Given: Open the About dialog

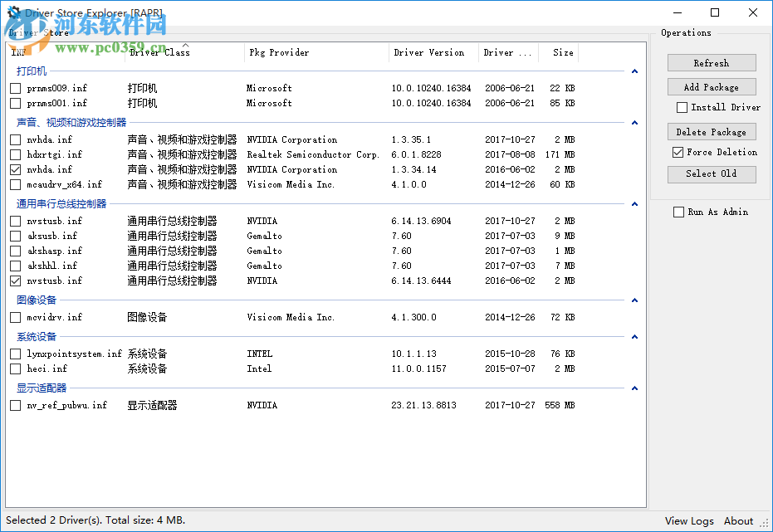Looking at the screenshot, I should pos(737,520).
